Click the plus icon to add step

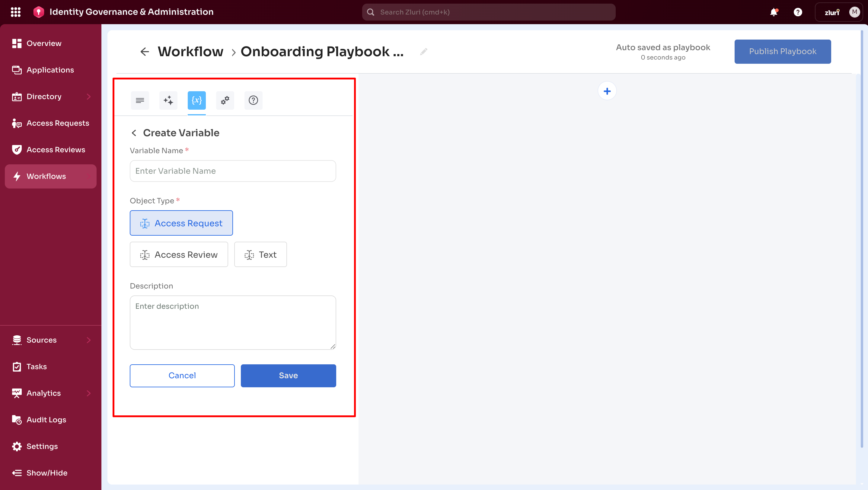click(607, 91)
